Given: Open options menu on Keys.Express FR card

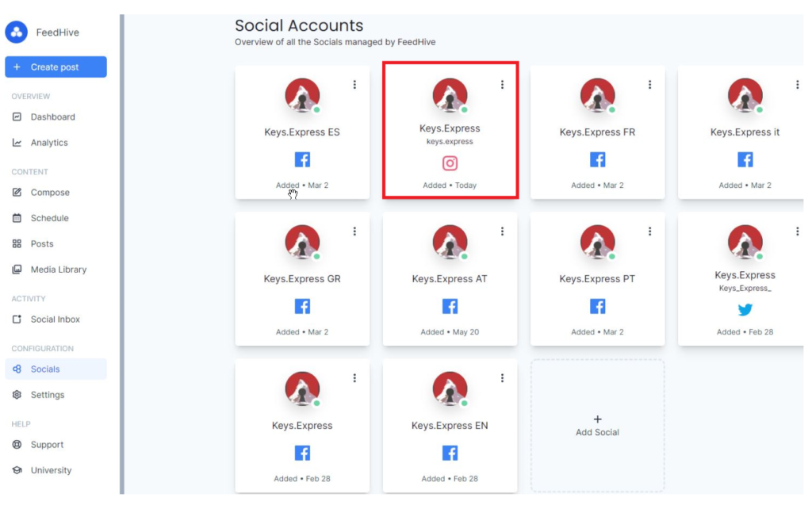Looking at the screenshot, I should pyautogui.click(x=649, y=85).
